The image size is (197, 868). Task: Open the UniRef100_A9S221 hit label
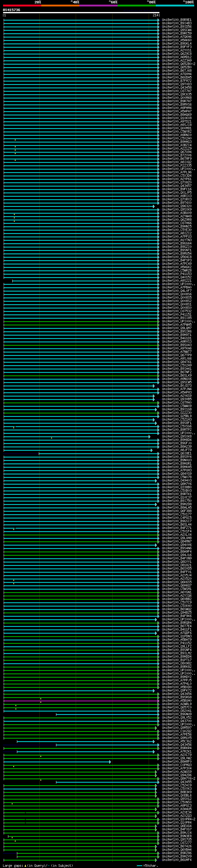coord(176,281)
